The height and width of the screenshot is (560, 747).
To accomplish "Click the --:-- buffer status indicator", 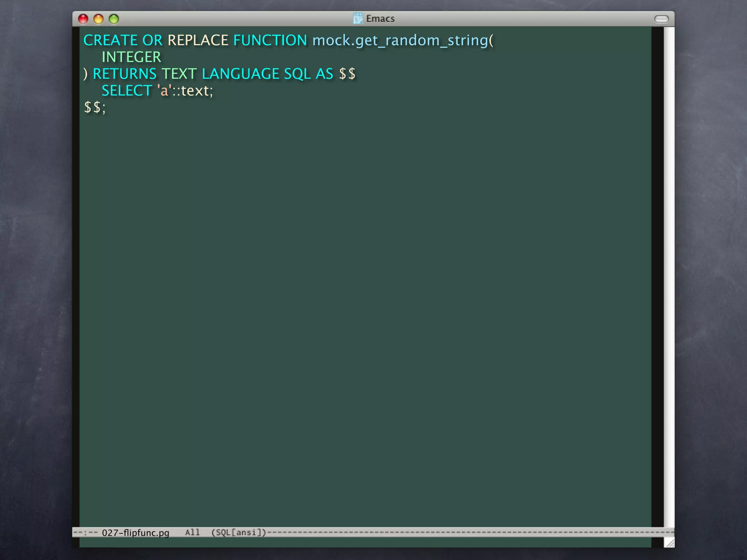I will click(86, 533).
